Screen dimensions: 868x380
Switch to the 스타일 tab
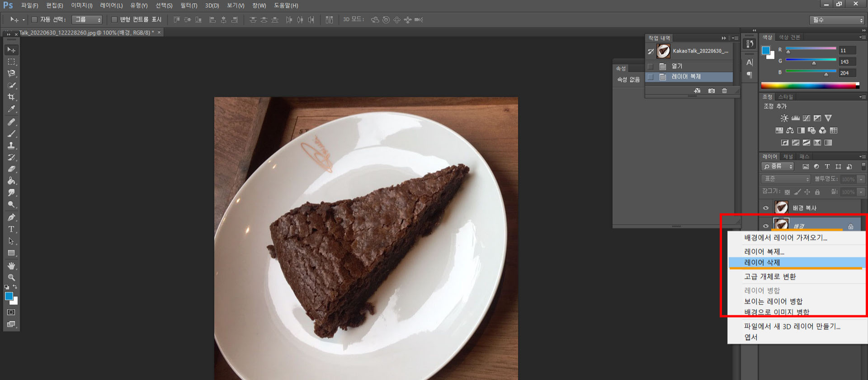pyautogui.click(x=786, y=97)
